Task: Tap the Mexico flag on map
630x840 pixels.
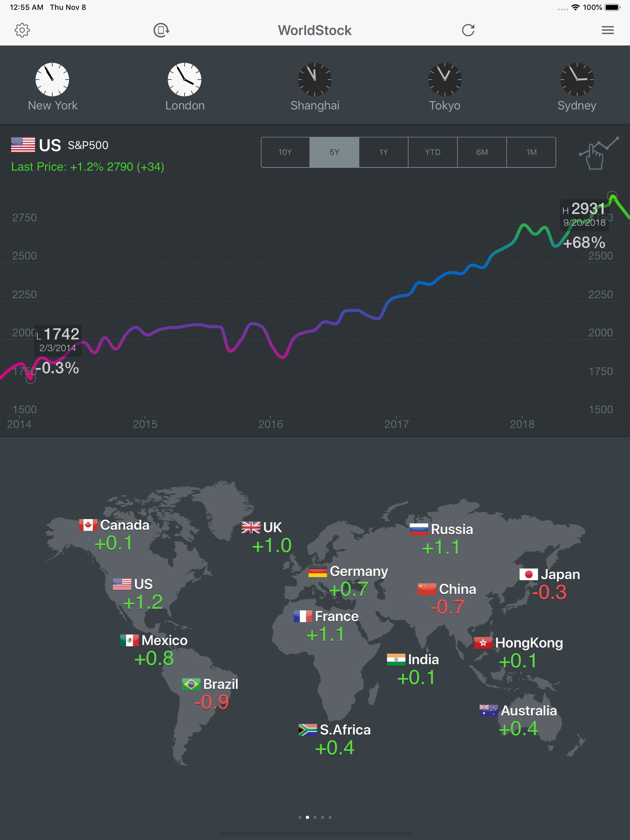Action: [x=130, y=640]
